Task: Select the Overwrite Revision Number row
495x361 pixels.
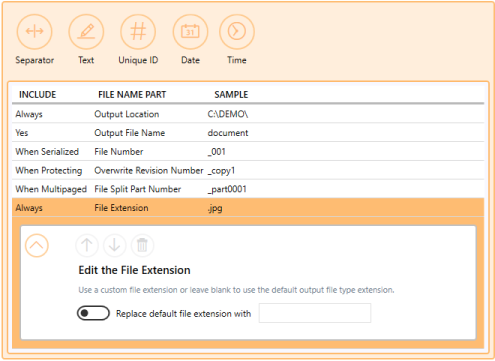Action: 248,170
